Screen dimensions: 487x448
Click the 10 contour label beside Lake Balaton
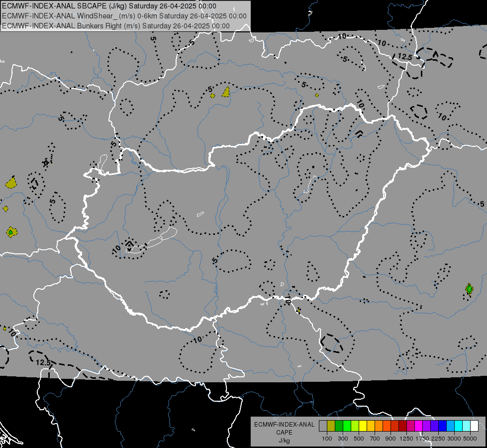116,249
